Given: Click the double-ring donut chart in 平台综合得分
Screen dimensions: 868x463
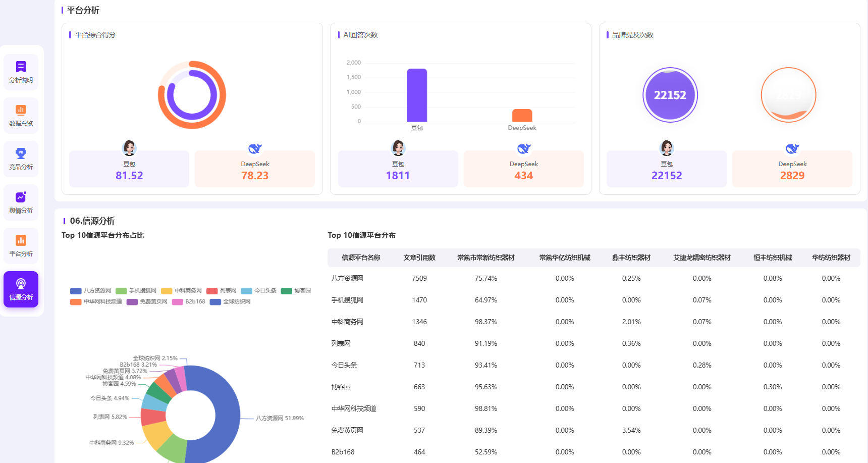Looking at the screenshot, I should pos(192,95).
